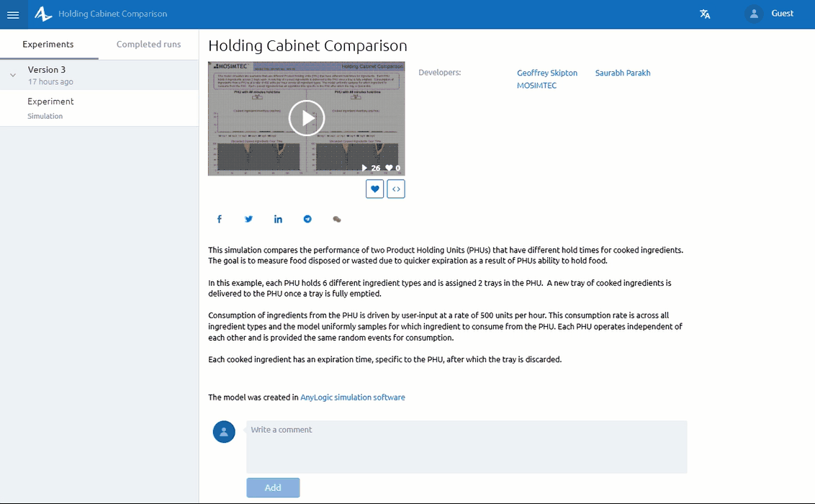Click the Write a comment field
The image size is (815, 504).
tap(467, 446)
